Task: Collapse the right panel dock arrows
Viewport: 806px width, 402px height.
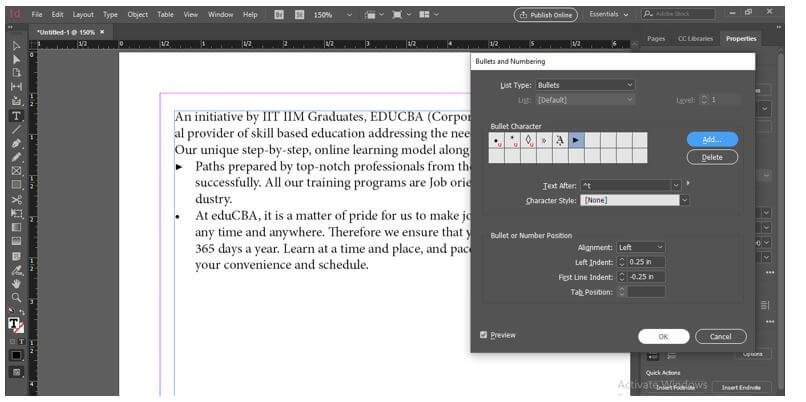Action: [781, 27]
